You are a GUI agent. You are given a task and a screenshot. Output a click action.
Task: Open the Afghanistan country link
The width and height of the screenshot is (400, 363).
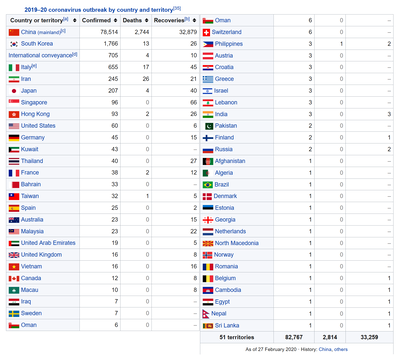coord(230,161)
